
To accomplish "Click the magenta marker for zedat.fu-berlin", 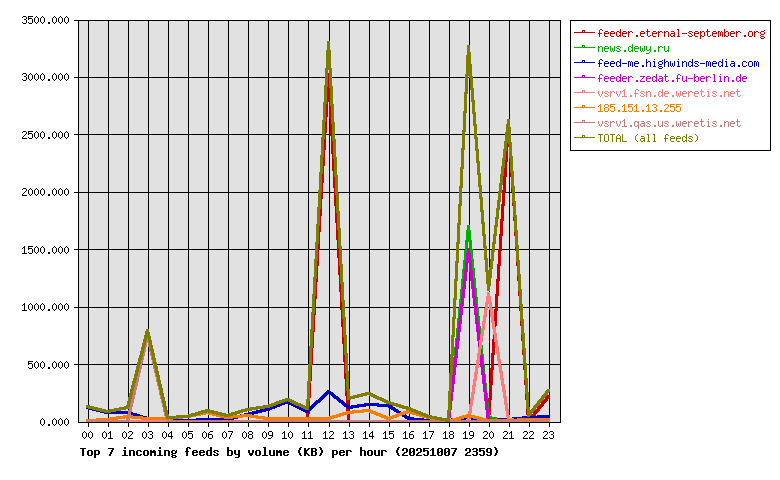I will point(584,77).
